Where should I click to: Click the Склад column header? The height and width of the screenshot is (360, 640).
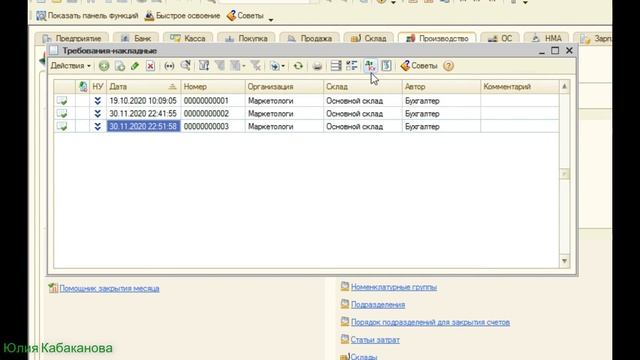[362, 87]
